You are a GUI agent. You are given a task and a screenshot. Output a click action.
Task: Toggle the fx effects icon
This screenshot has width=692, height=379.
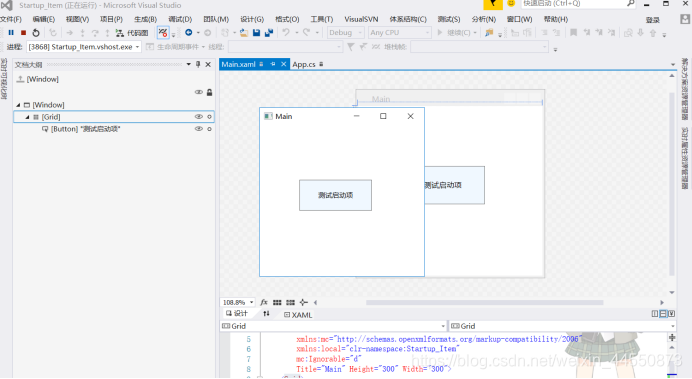(264, 302)
